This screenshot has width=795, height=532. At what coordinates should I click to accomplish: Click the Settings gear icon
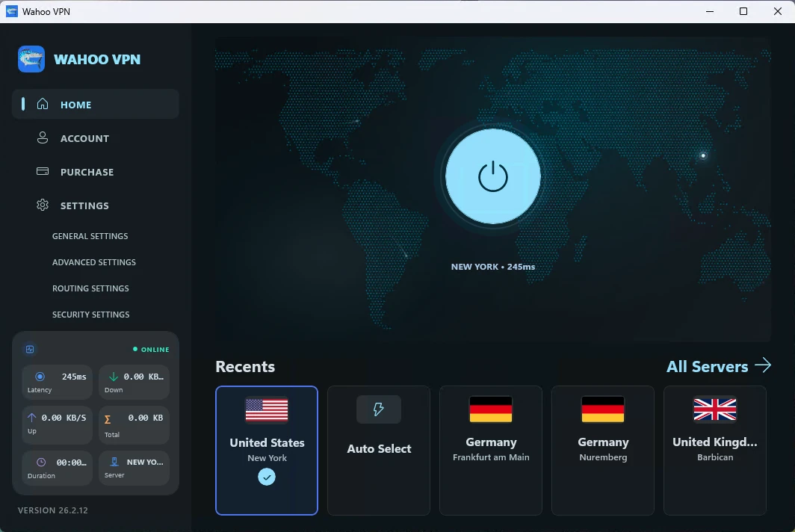point(43,205)
